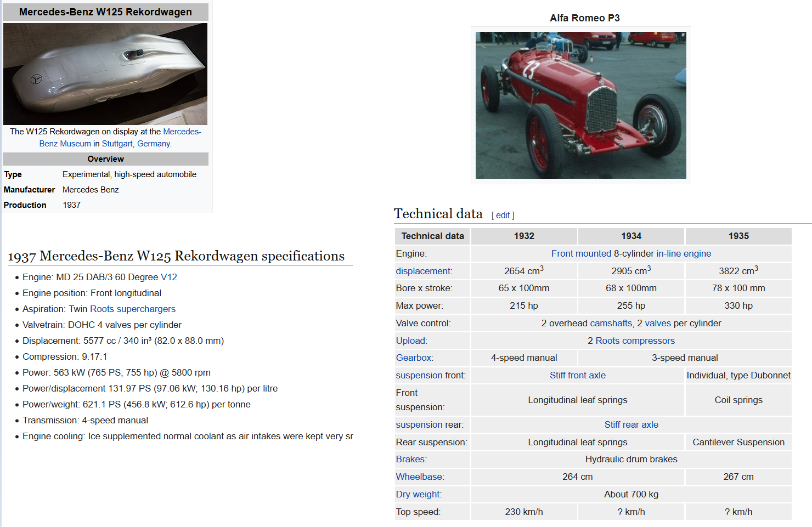Open the Front mounted link

581,253
